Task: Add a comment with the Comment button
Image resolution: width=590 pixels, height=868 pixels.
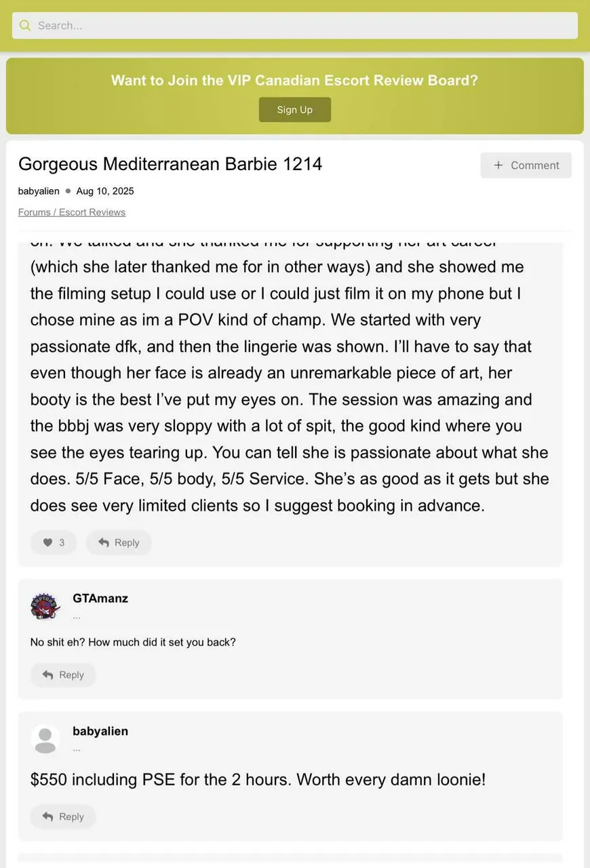Action: pos(526,165)
